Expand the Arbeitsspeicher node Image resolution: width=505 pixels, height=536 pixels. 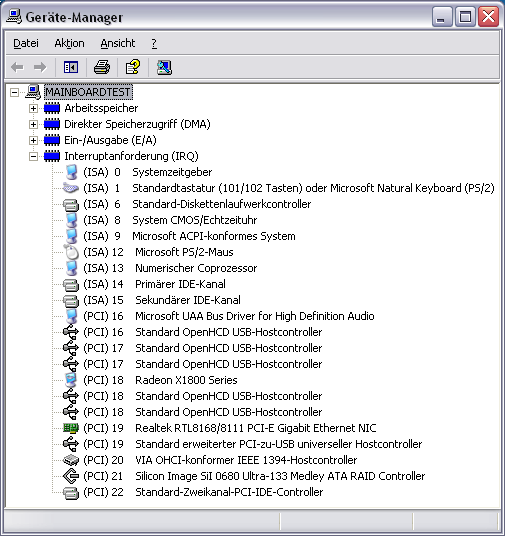pos(33,108)
